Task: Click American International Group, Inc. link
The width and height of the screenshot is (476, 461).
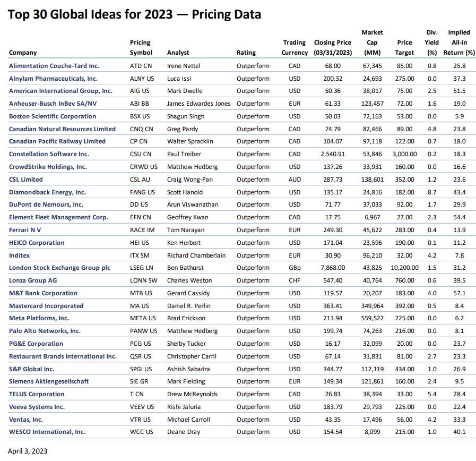Action: click(x=60, y=91)
